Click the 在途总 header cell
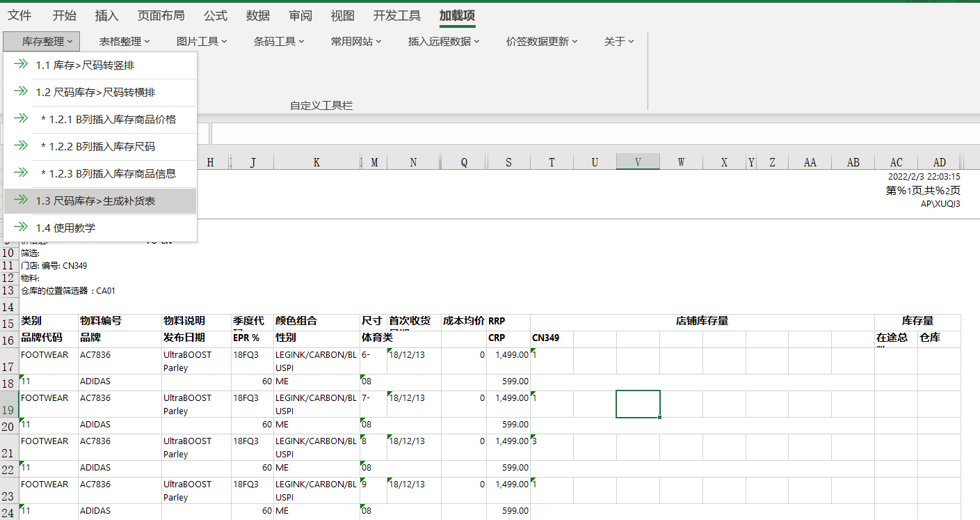This screenshot has height=520, width=980. coord(896,338)
